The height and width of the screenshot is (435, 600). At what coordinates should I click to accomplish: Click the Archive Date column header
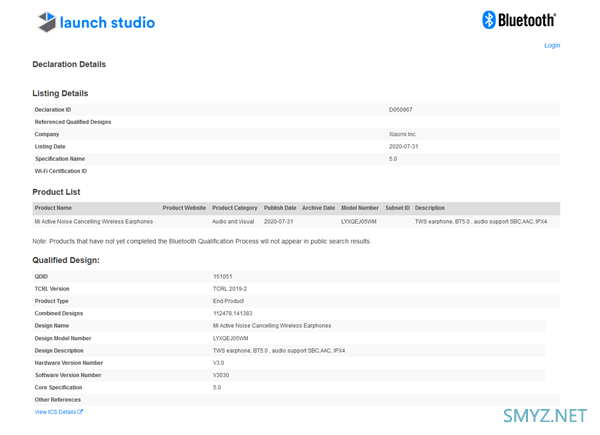318,208
